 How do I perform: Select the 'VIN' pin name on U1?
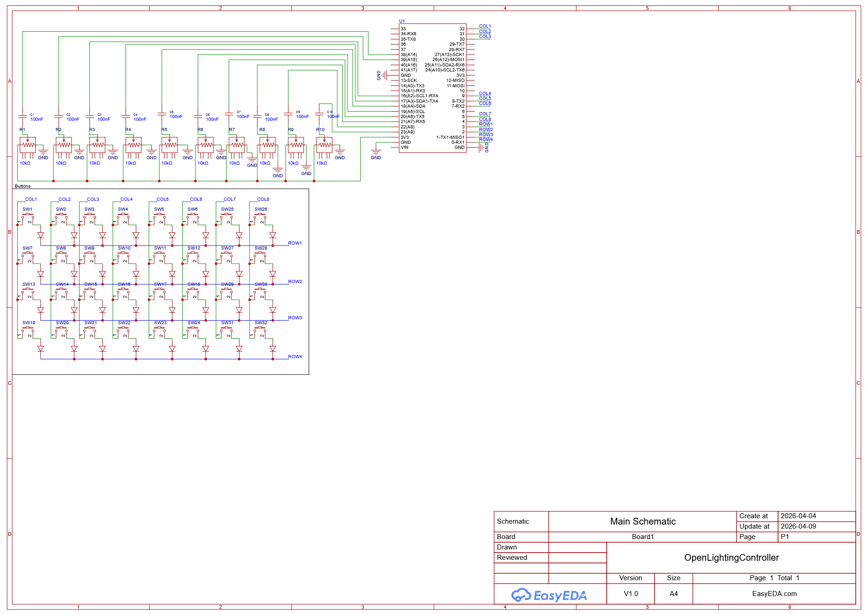coord(405,147)
